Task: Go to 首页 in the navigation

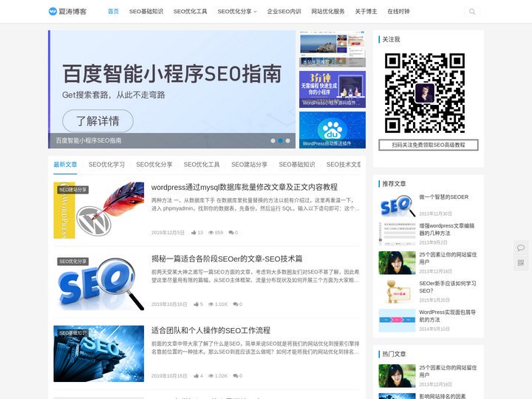Action: (113, 12)
